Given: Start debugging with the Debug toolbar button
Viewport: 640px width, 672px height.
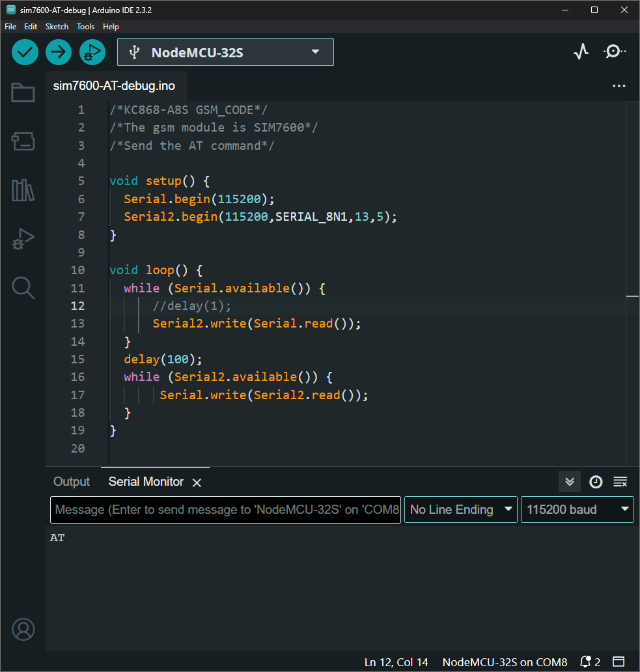Looking at the screenshot, I should 92,52.
